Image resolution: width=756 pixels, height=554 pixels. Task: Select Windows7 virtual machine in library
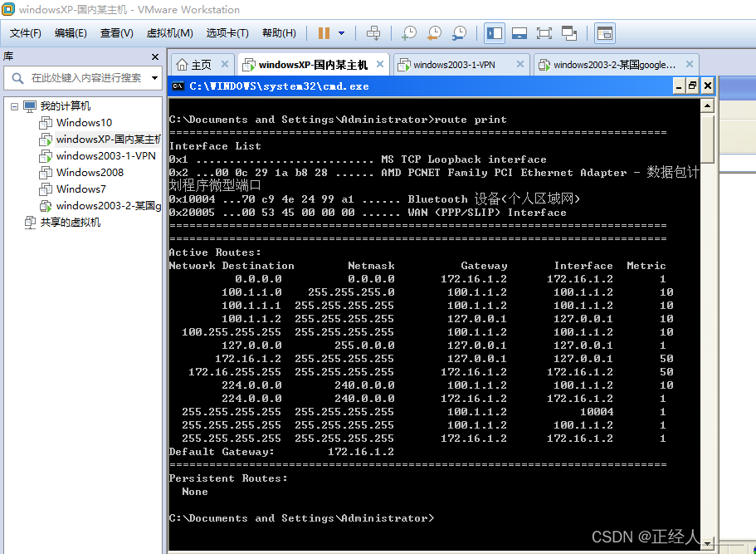point(80,189)
